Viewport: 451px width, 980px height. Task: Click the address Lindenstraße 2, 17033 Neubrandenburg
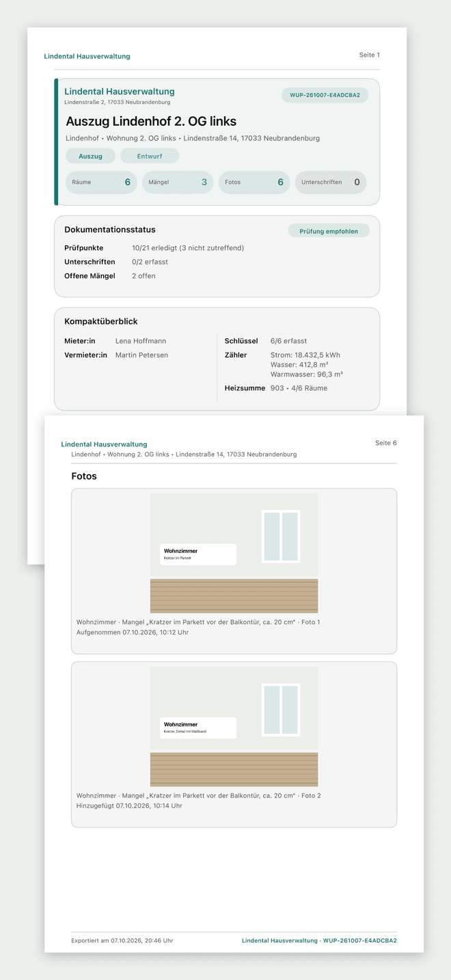(x=118, y=103)
